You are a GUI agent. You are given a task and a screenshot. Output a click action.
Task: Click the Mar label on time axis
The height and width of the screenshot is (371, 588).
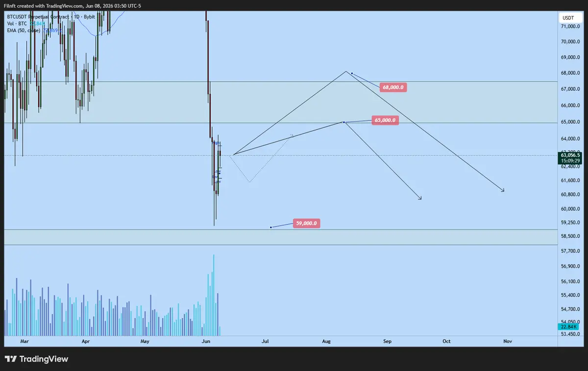pos(24,341)
